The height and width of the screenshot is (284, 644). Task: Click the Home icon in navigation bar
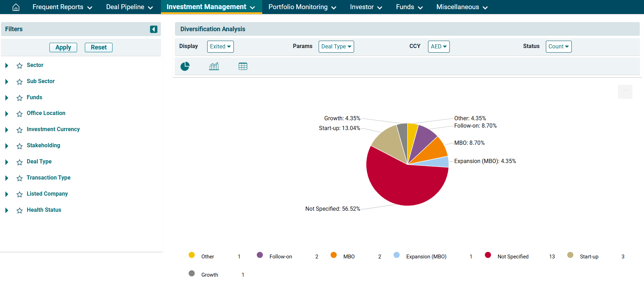(16, 7)
